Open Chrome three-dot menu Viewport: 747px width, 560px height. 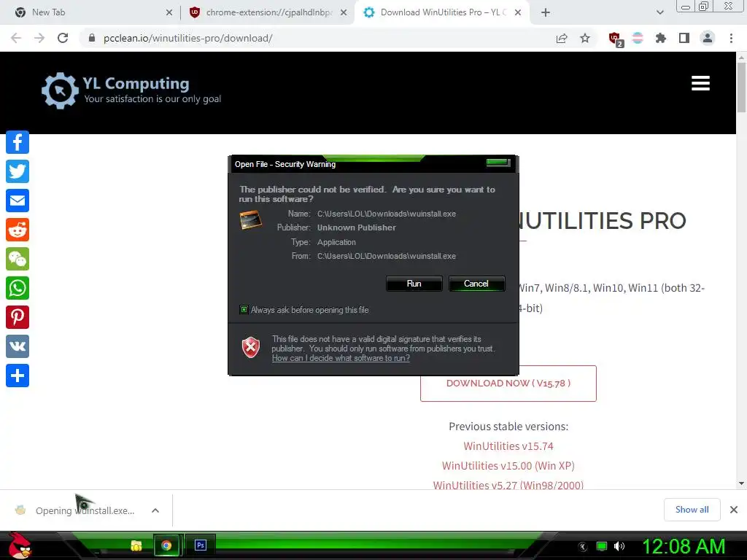click(x=731, y=38)
